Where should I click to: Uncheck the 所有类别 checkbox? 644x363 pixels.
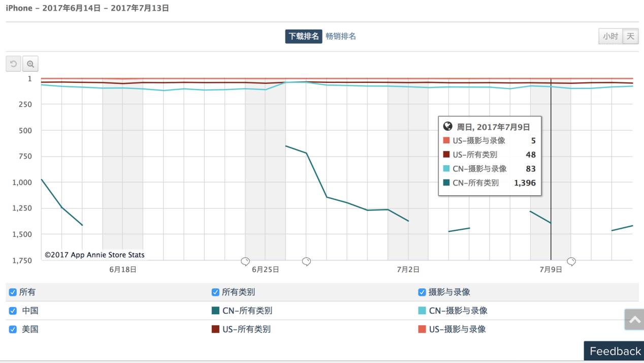[215, 292]
